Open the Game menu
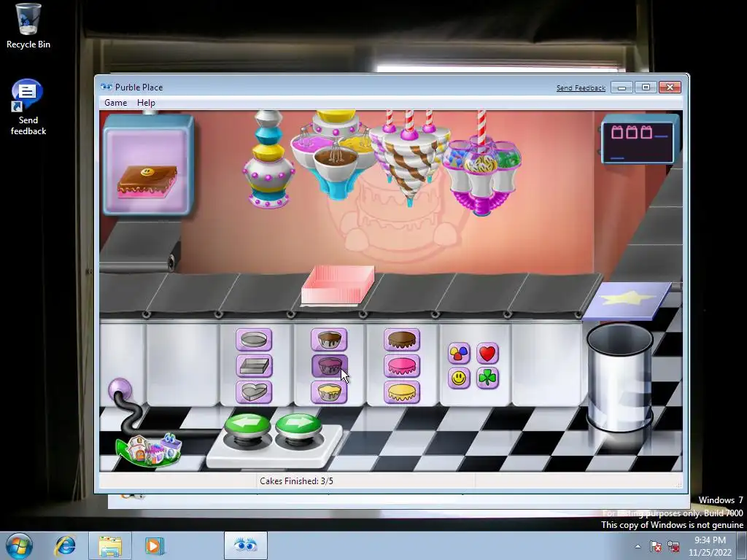 point(116,102)
